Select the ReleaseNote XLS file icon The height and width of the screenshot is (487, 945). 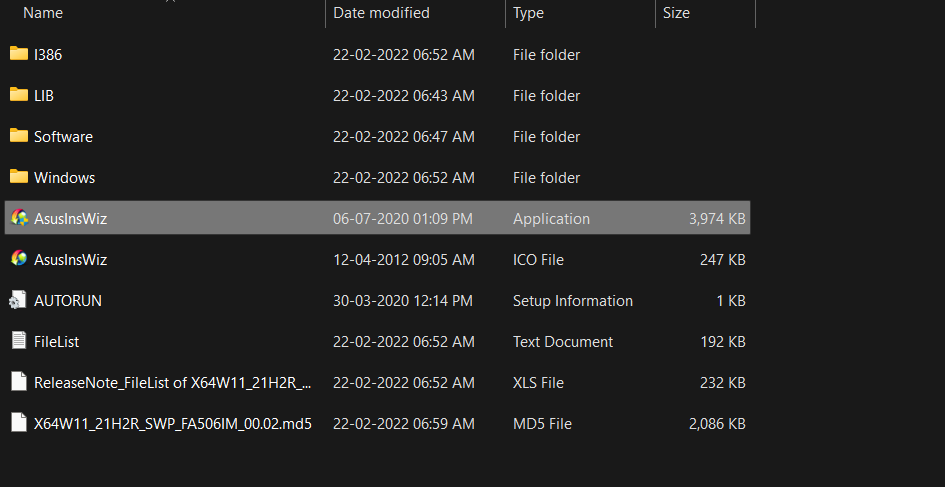tap(19, 382)
